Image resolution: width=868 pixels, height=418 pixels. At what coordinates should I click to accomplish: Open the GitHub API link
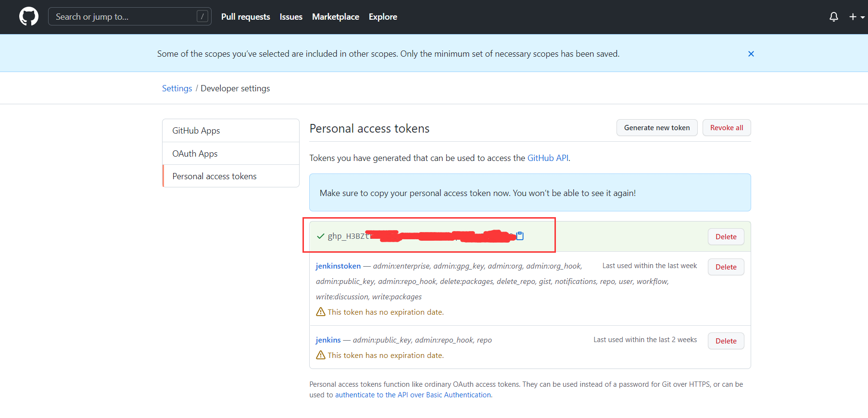pos(548,158)
